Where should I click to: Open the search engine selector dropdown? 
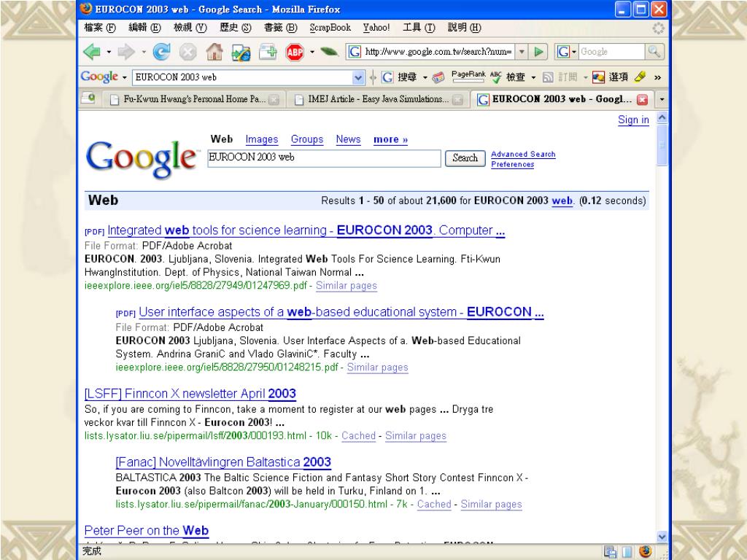point(574,52)
